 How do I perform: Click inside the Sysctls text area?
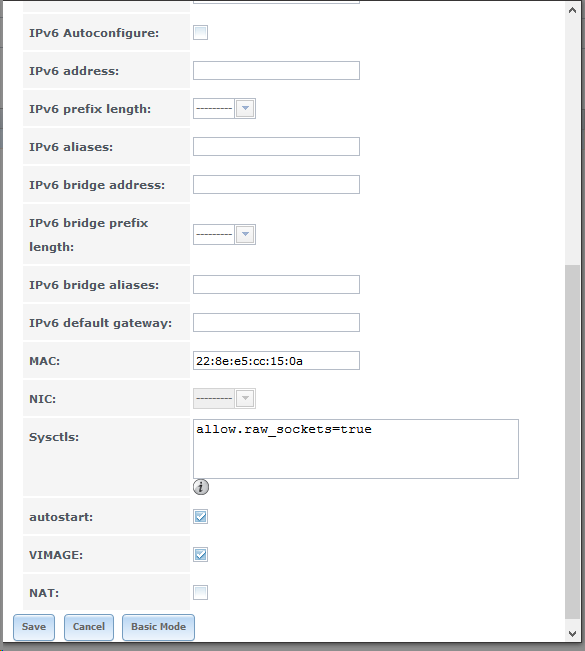(x=356, y=449)
